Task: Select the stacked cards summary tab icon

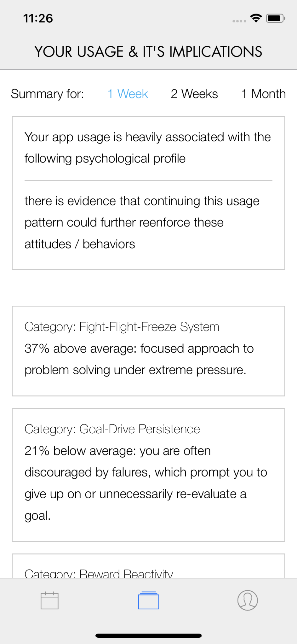Action: [x=148, y=600]
